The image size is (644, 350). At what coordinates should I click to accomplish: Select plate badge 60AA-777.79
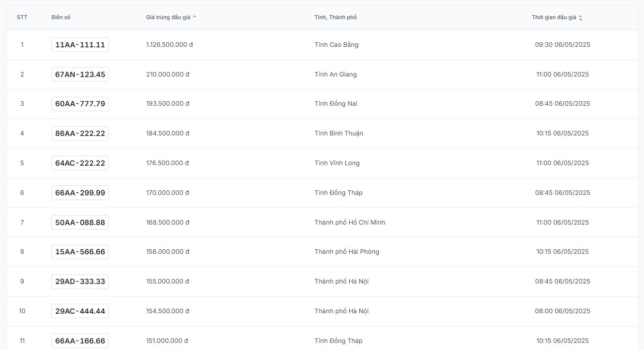(x=80, y=104)
